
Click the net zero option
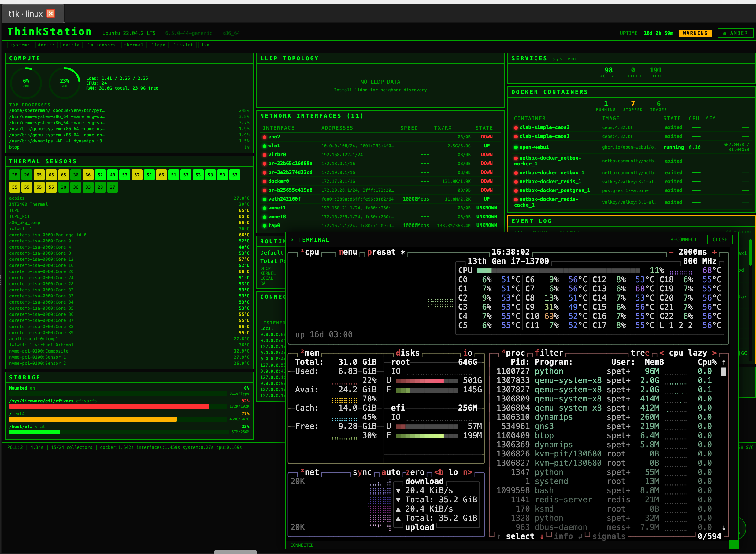point(415,472)
